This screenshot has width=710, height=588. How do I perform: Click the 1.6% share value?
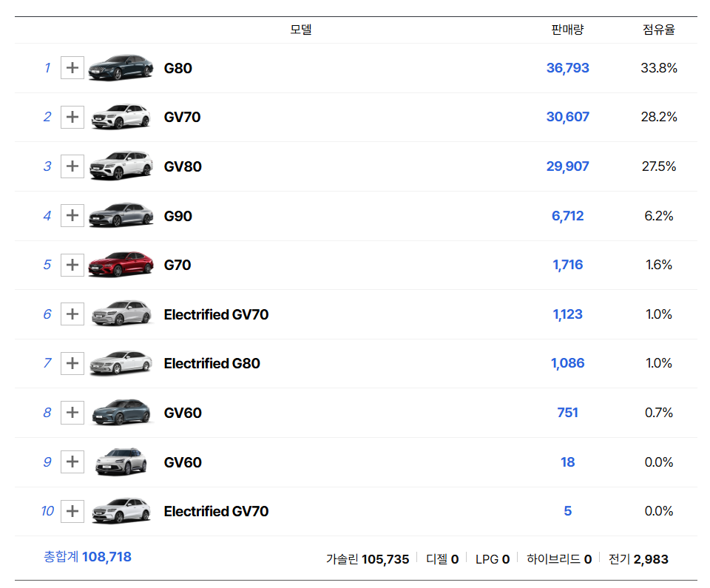[659, 265]
